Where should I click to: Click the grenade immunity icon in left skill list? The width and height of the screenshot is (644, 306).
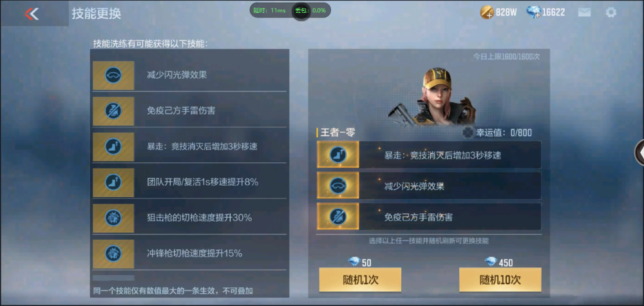point(113,111)
